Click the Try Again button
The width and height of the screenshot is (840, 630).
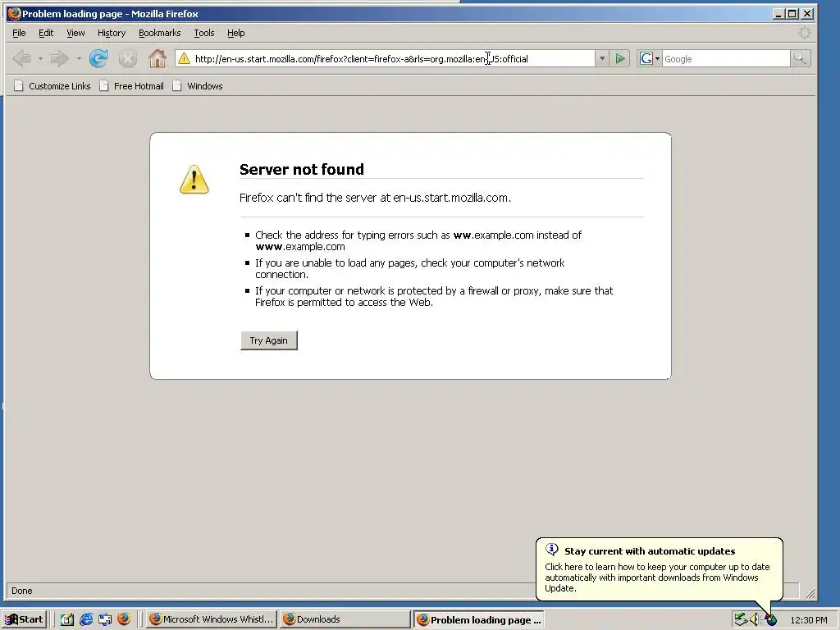pyautogui.click(x=269, y=340)
